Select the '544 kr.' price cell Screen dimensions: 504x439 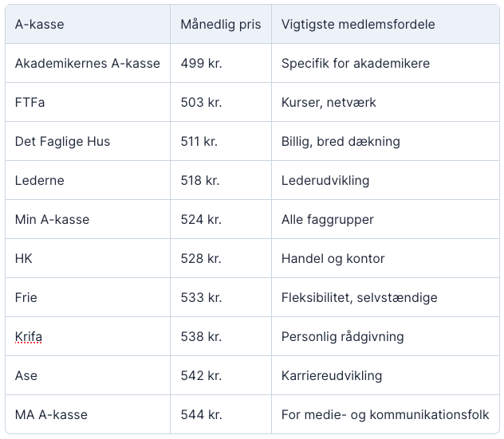(201, 414)
